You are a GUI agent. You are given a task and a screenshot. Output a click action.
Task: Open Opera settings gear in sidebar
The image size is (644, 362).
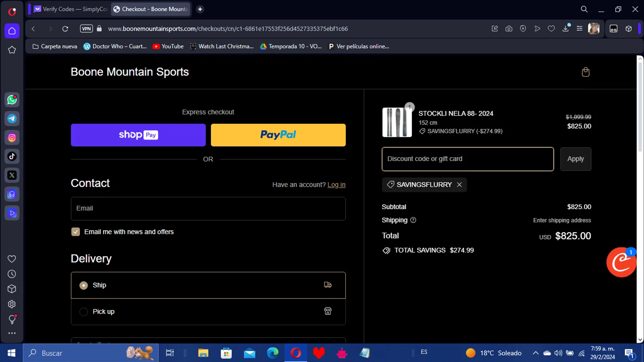12,304
